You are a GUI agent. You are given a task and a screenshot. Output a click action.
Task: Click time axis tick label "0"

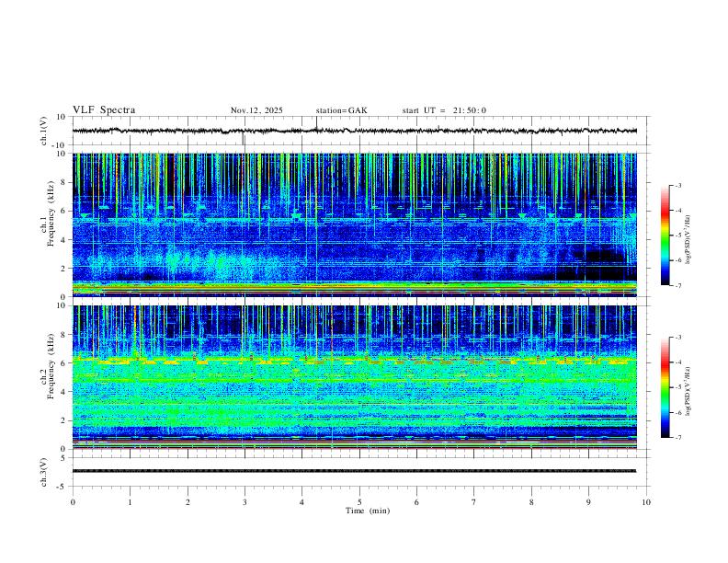coord(73,502)
